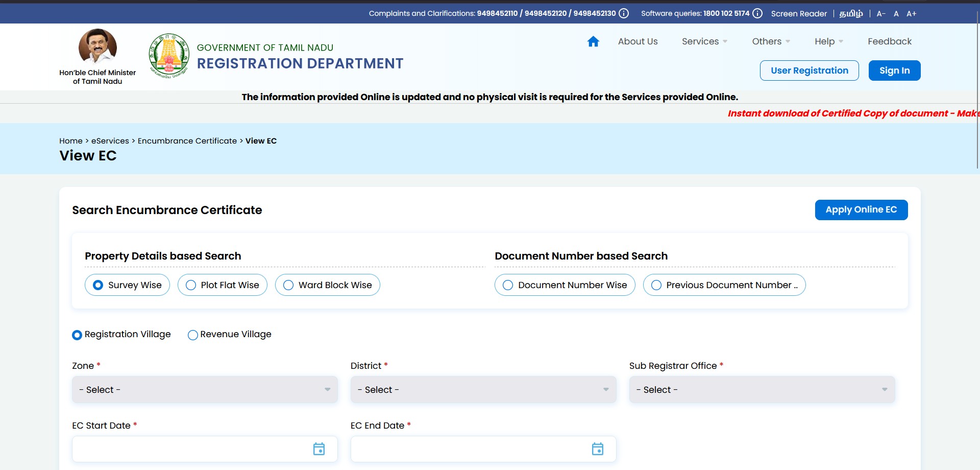
Task: Open EC End Date calendar icon
Action: [x=597, y=449]
